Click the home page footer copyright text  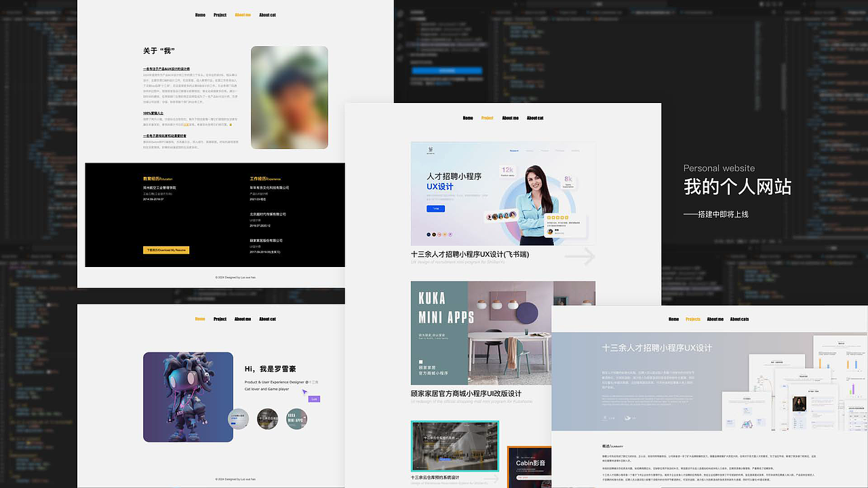coord(235,479)
